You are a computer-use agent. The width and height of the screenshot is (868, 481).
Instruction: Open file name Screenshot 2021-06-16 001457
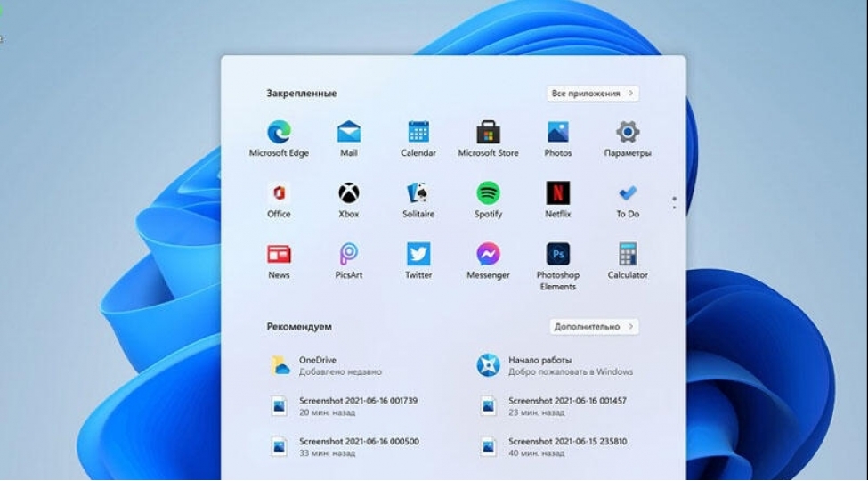[x=567, y=400]
